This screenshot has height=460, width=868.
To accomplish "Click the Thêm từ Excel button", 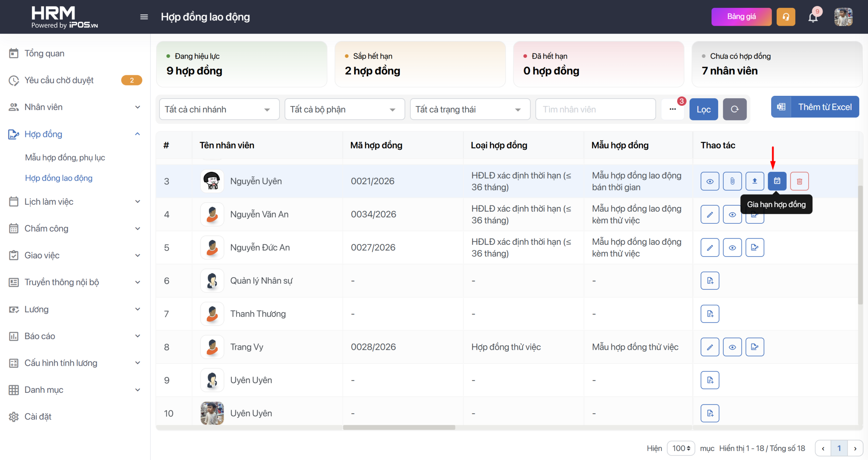I will pyautogui.click(x=815, y=107).
